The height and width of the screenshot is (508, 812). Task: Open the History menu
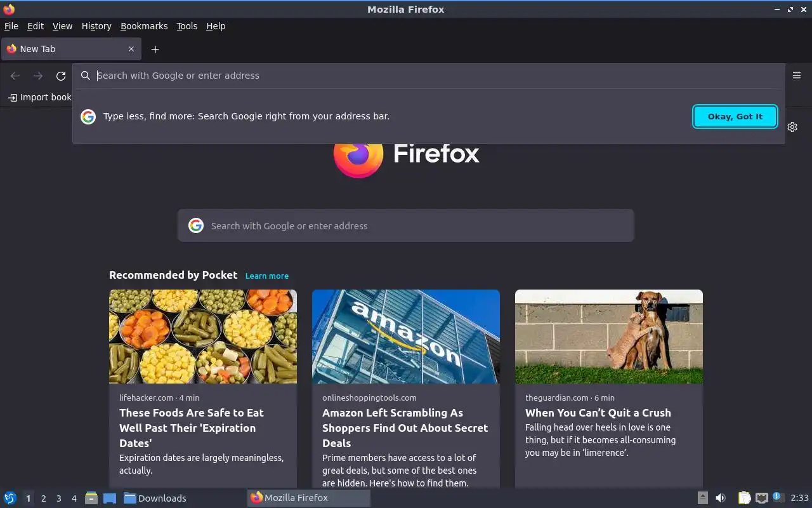96,26
